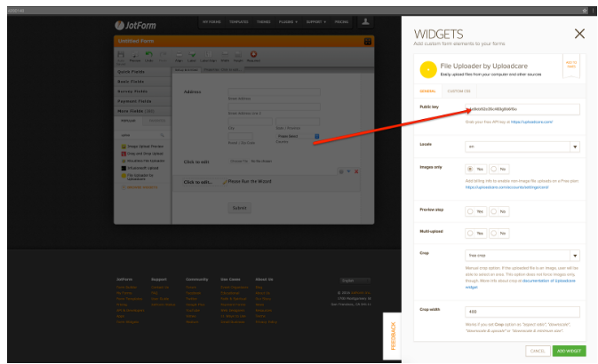The image size is (598, 364).
Task: Open the Crop dropdown
Action: [522, 256]
